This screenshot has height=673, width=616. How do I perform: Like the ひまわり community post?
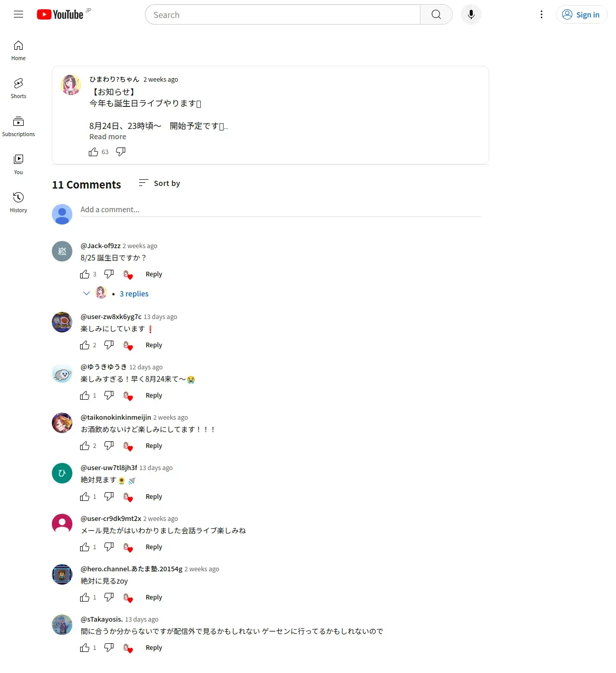coord(93,152)
